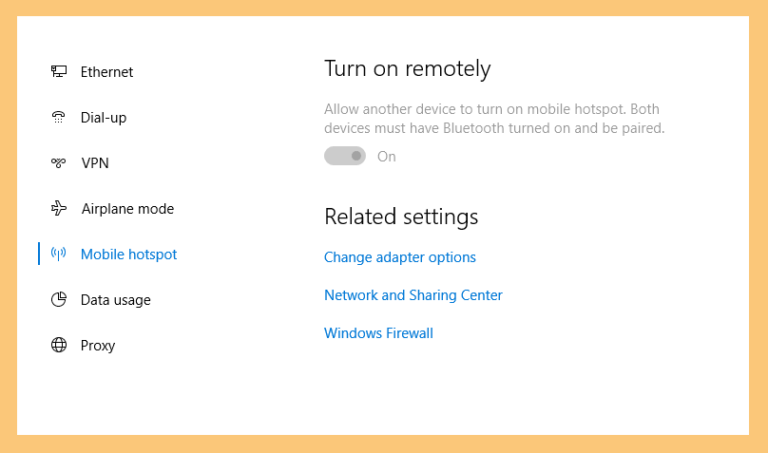Open the Windows Firewall link
Viewport: 768px width, 453px height.
[379, 333]
